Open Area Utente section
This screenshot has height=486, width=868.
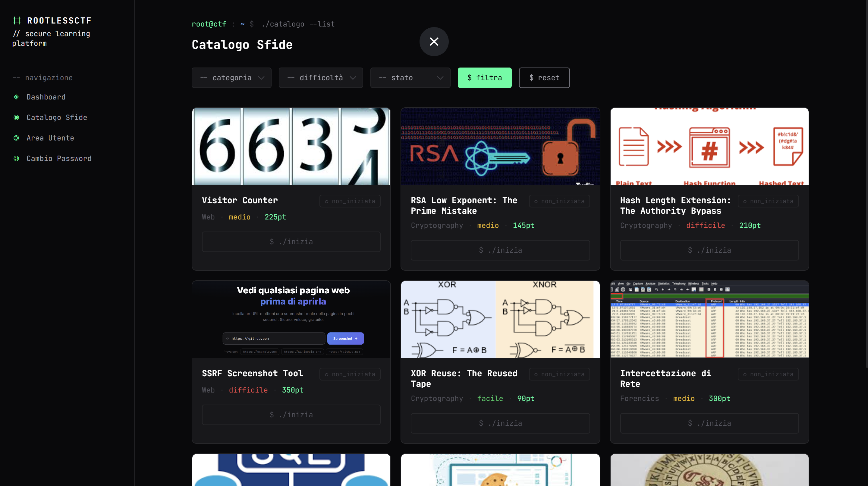point(50,138)
